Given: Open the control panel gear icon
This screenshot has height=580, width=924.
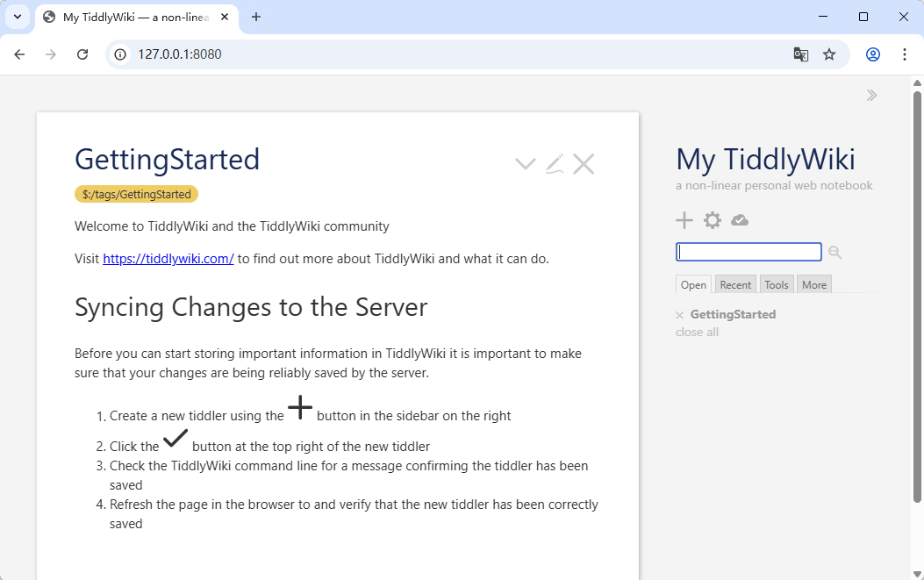Looking at the screenshot, I should point(712,220).
